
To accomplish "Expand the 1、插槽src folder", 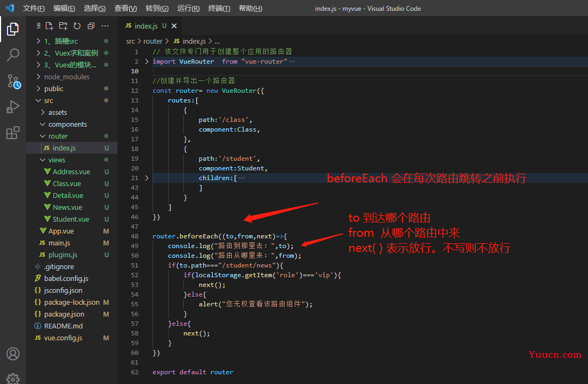I will click(x=72, y=41).
